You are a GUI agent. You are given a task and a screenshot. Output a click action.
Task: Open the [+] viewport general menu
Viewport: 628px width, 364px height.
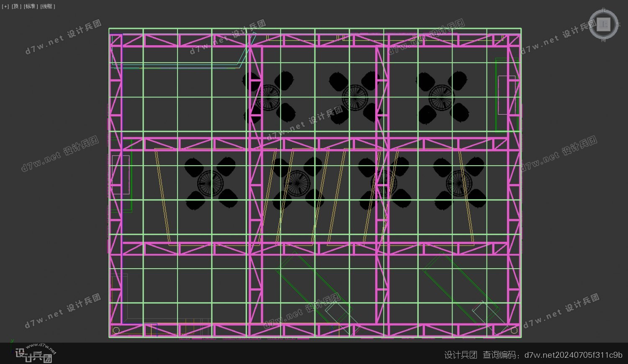tap(5, 6)
